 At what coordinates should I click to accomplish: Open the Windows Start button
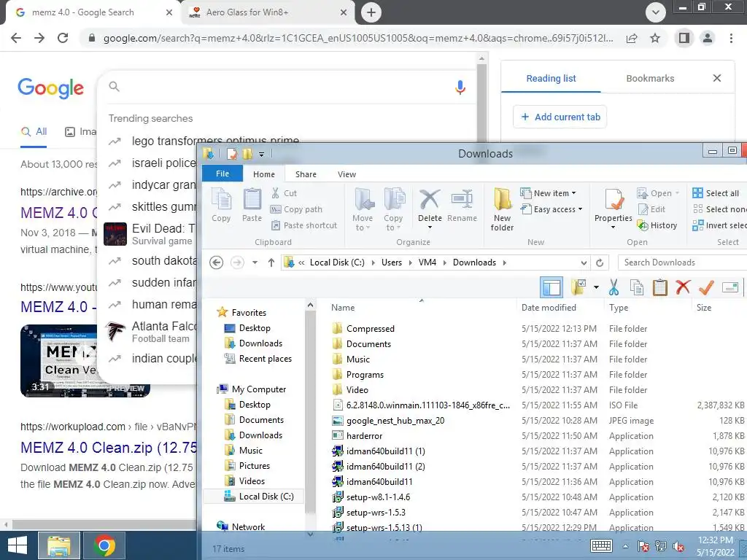(x=18, y=545)
